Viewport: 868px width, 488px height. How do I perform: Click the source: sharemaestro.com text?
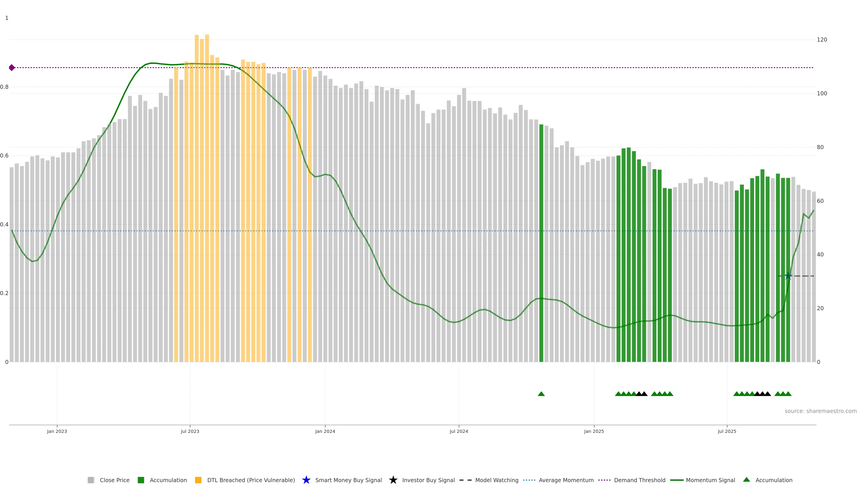tap(821, 411)
